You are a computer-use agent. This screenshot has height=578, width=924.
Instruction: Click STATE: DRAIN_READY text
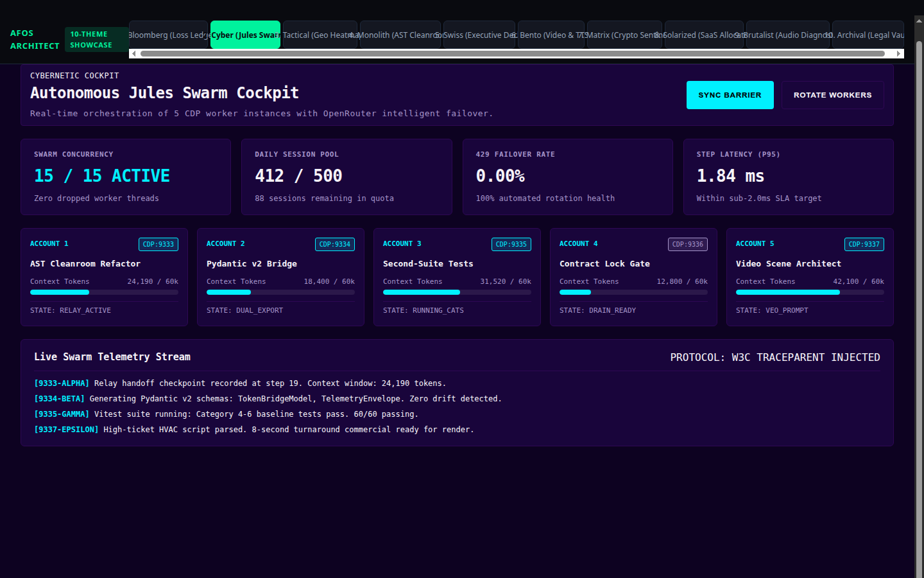[x=597, y=310]
